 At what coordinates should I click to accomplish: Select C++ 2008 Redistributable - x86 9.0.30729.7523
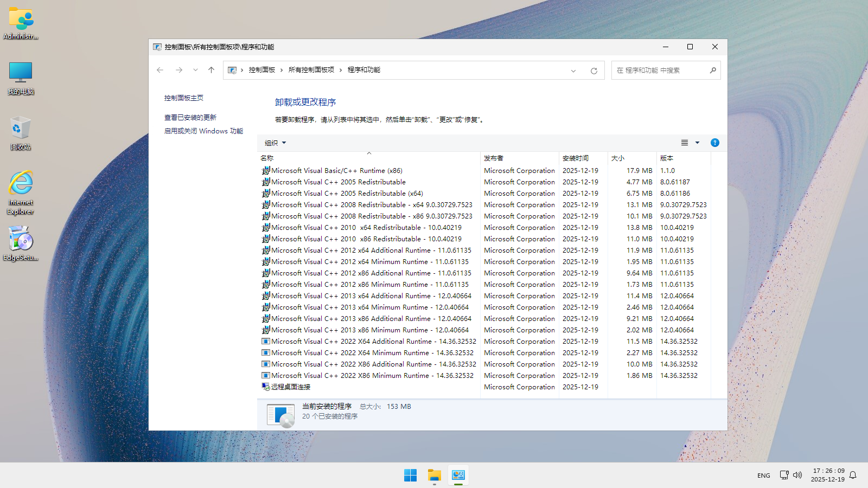(372, 216)
